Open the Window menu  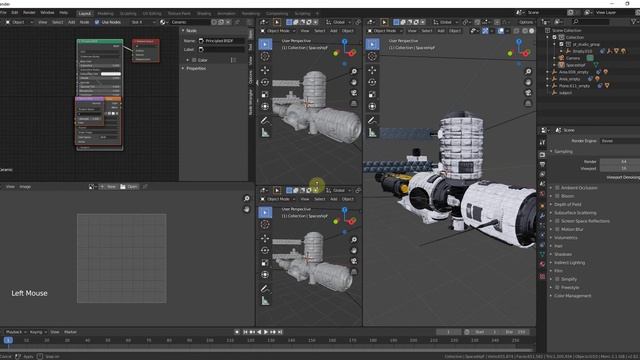coord(47,13)
